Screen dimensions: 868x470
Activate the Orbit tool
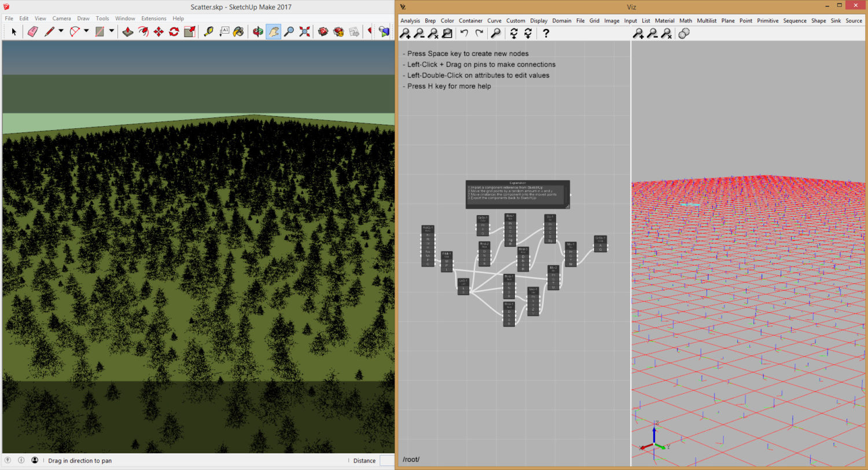point(256,32)
